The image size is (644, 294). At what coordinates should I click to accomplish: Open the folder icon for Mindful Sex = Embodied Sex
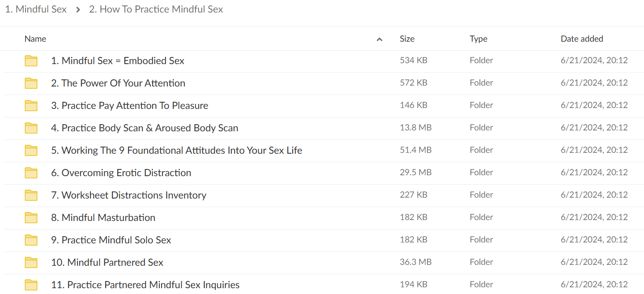(31, 61)
